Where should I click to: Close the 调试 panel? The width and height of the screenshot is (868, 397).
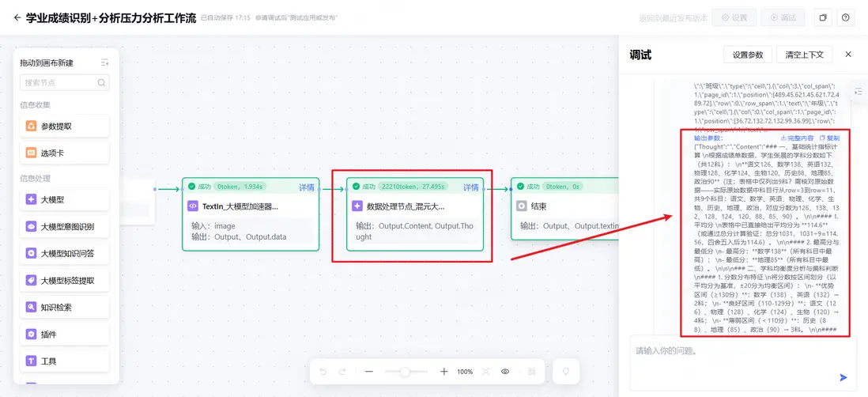coord(848,55)
